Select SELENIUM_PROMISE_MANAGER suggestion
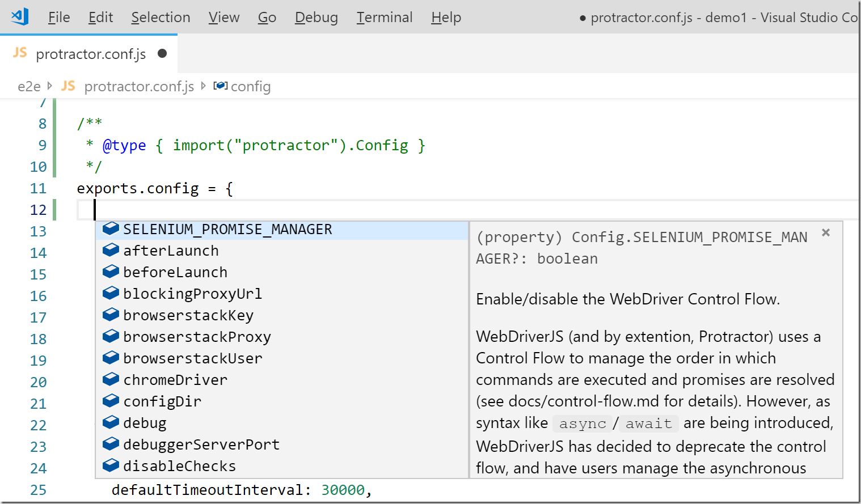Screen dimensions: 861x504 point(282,229)
